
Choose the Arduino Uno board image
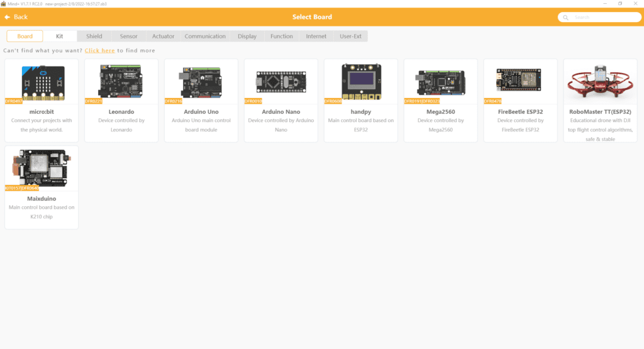click(x=201, y=82)
